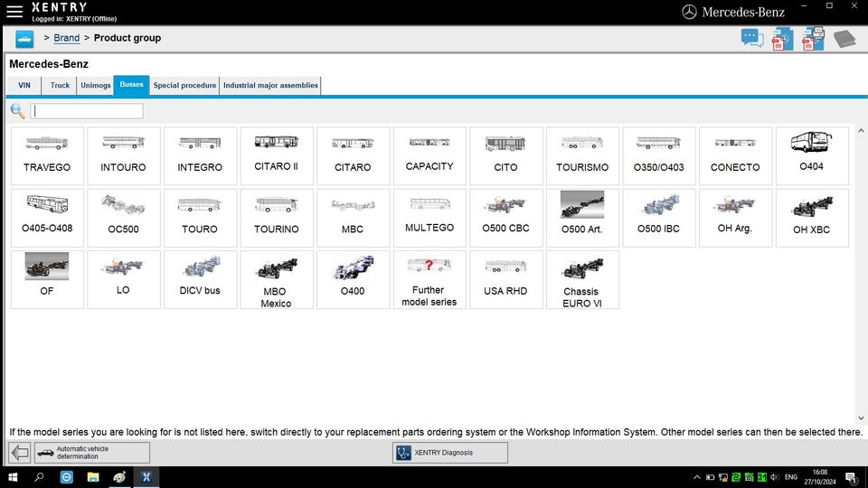Open the OC500 chassis tile
Viewport: 868px width, 488px height.
[124, 218]
